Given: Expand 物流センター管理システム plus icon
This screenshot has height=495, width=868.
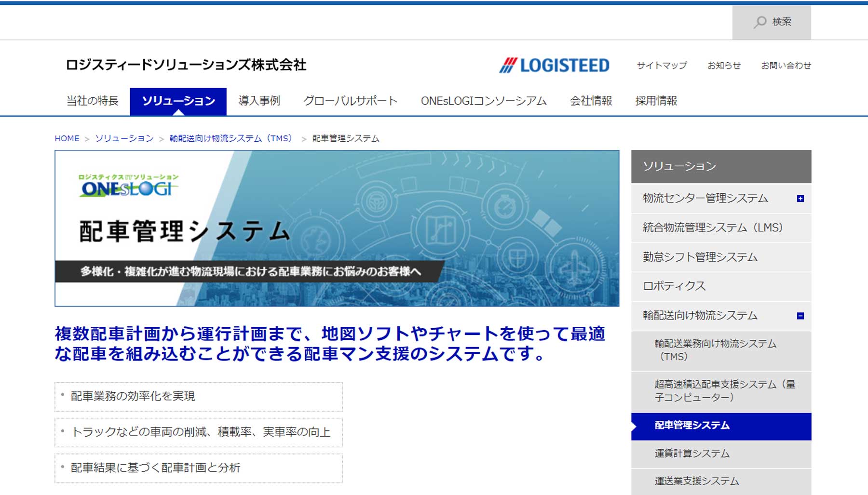Looking at the screenshot, I should pos(800,199).
